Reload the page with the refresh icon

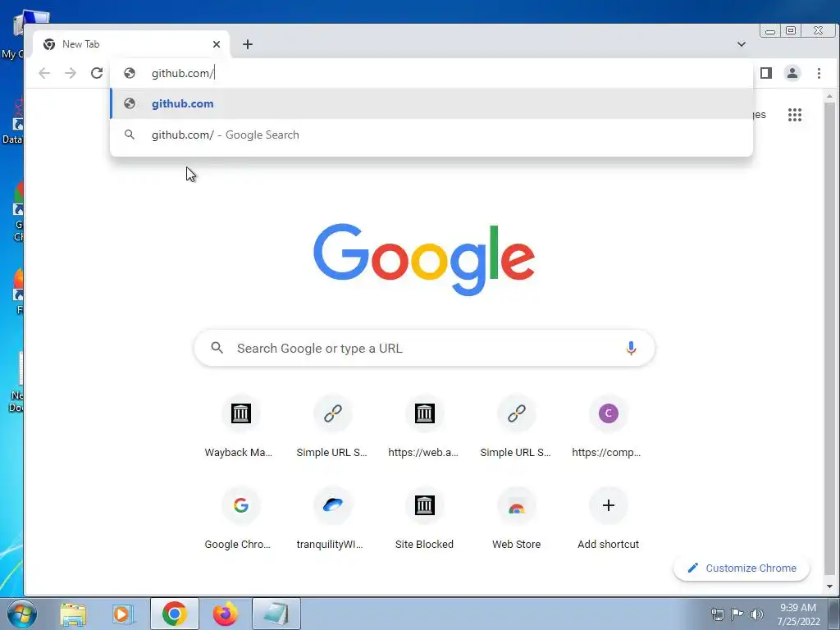coord(97,73)
